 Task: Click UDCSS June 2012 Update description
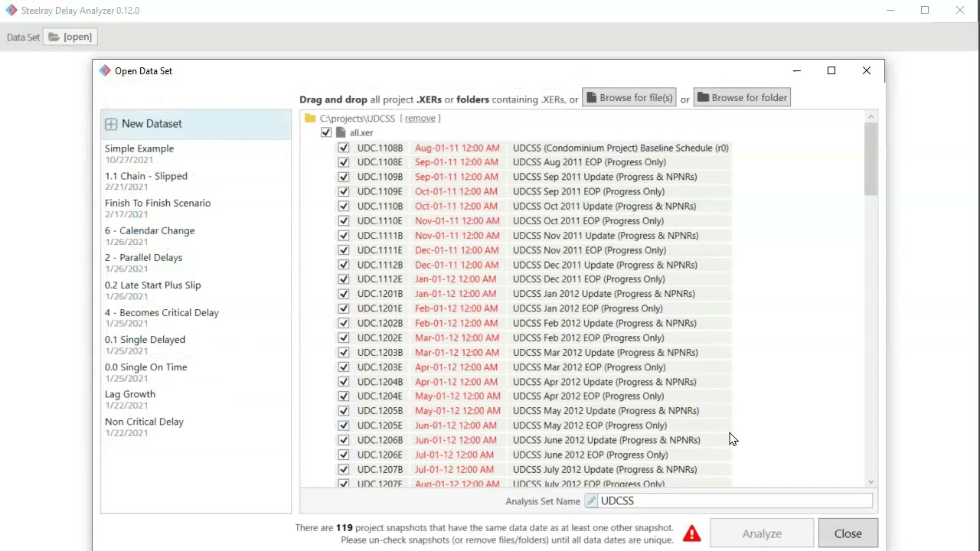[x=606, y=440]
